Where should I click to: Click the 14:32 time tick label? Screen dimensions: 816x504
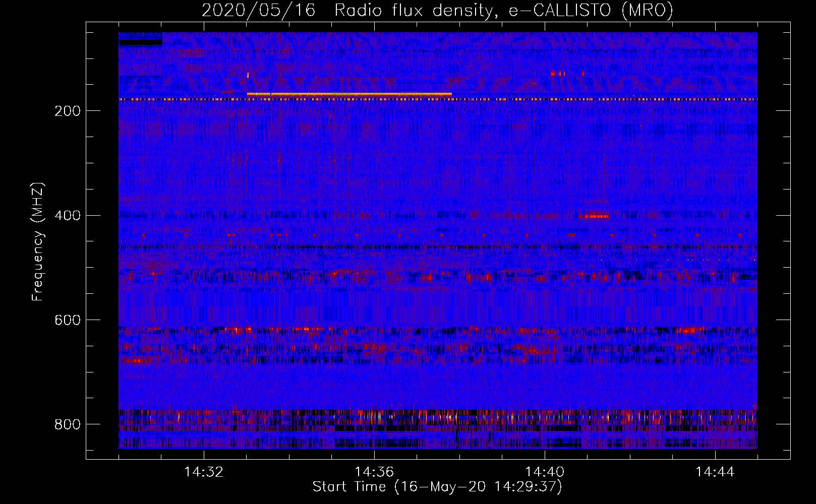[x=204, y=472]
